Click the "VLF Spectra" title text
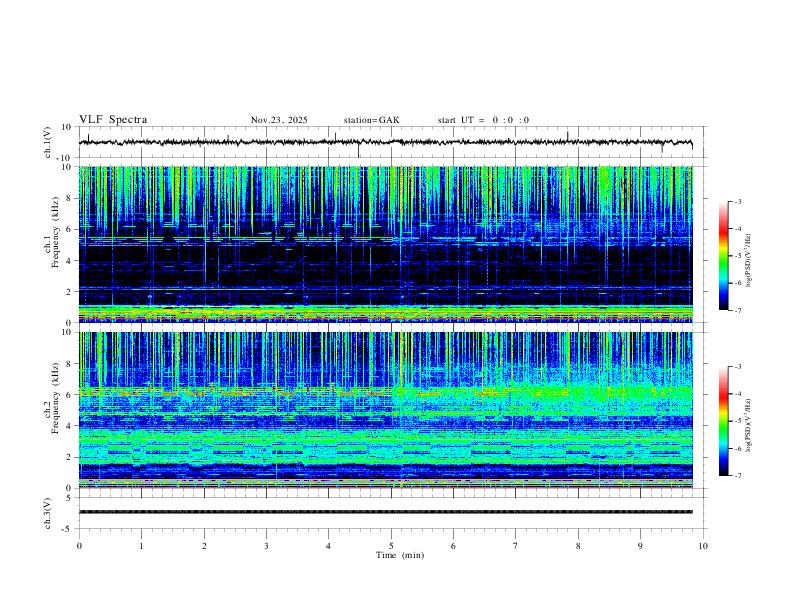This screenshot has width=792, height=612. (x=113, y=120)
